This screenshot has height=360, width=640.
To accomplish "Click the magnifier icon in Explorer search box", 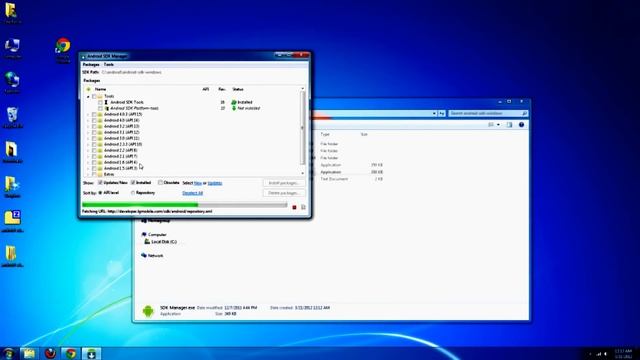I will tap(524, 113).
